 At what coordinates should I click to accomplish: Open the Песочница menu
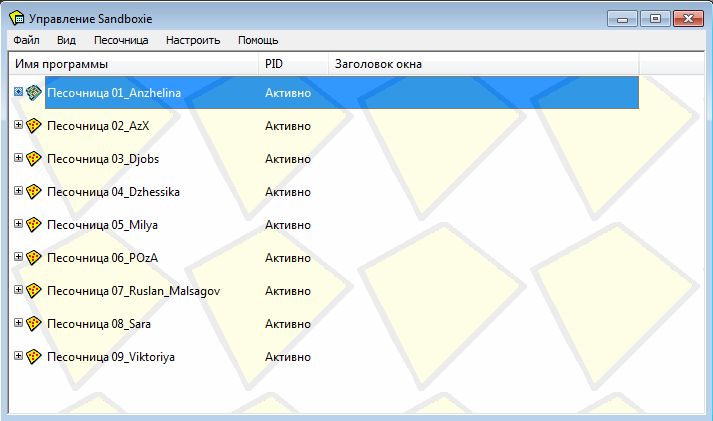[x=121, y=40]
